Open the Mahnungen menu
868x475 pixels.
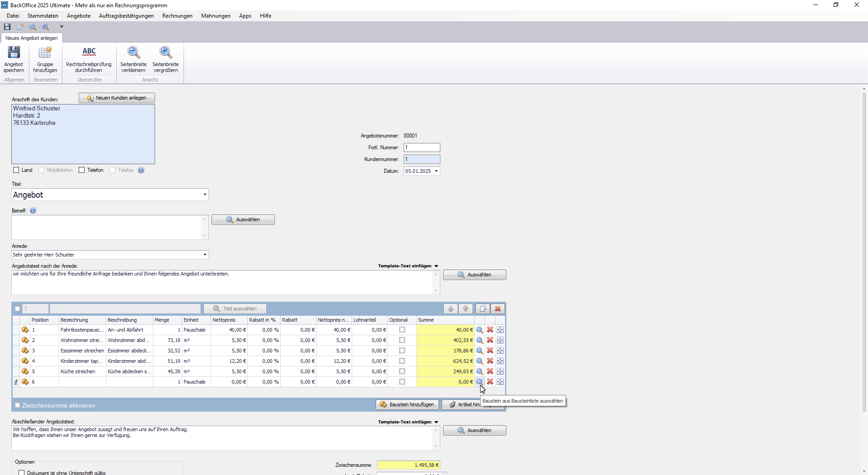(216, 16)
